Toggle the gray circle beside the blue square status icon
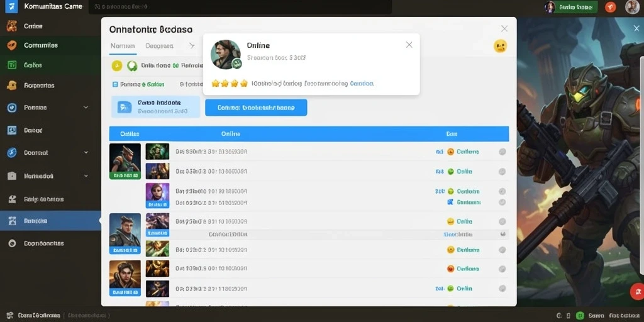Viewport: 644px width, 322px height. [502, 202]
